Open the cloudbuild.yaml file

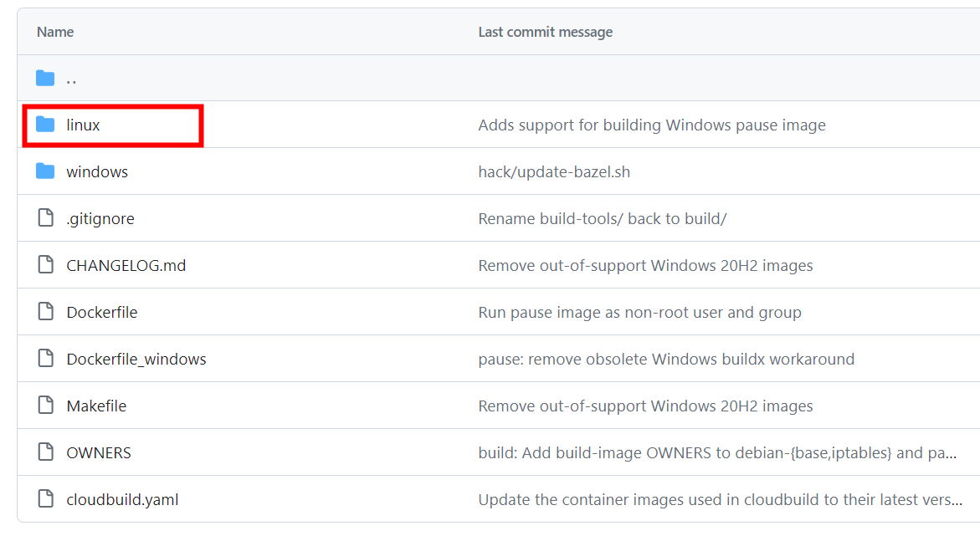[x=122, y=500]
